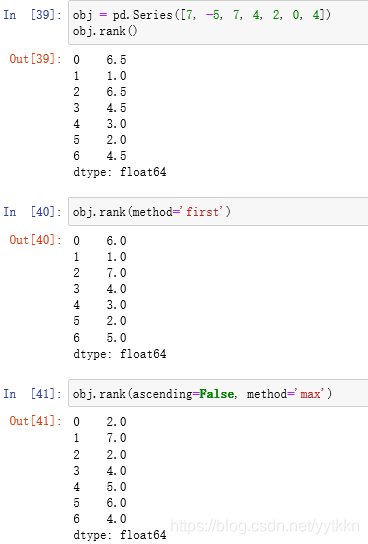
Task: Click the 5.0 value in Out[40]
Action: pos(116,338)
